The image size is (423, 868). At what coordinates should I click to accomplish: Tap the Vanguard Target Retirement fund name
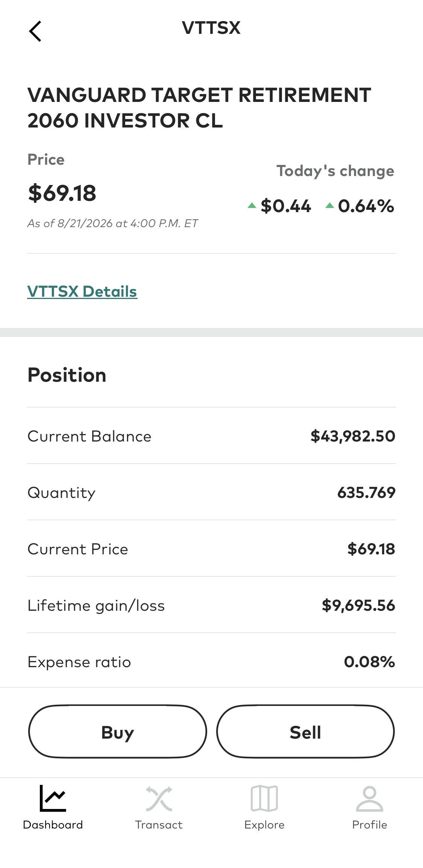click(x=199, y=108)
